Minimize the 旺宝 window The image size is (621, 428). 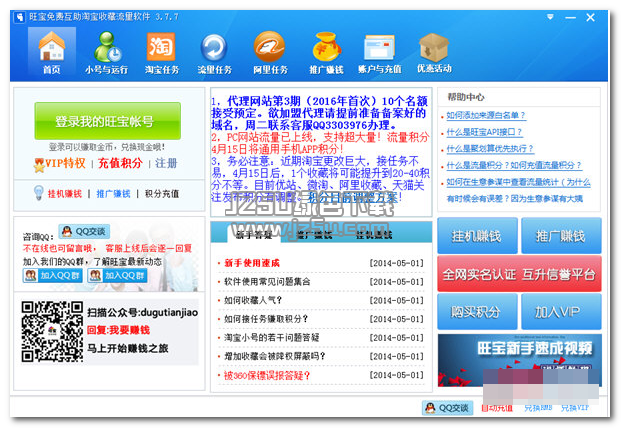click(x=570, y=17)
